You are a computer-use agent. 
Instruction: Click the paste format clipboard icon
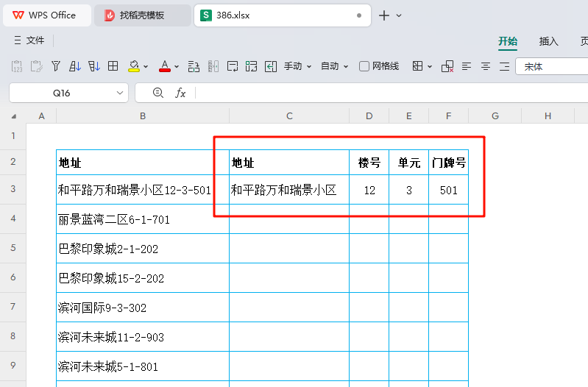click(x=36, y=66)
